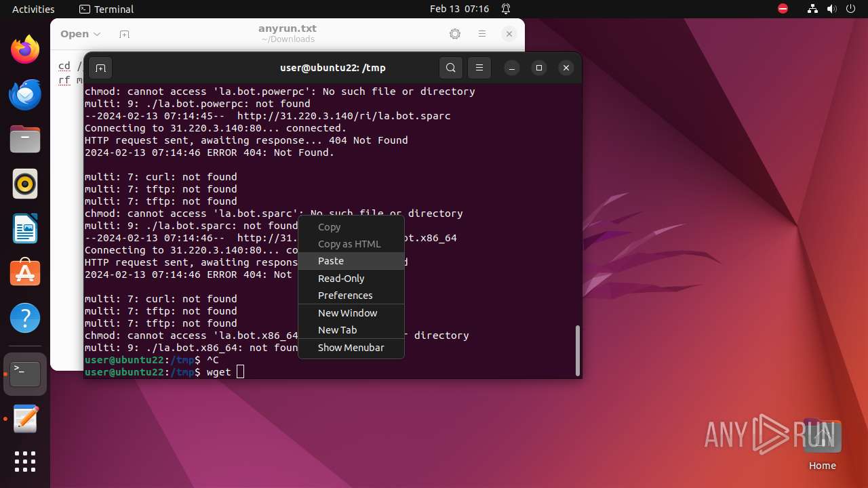Image resolution: width=868 pixels, height=488 pixels.
Task: Click the terminal title user@ubuntu22: /tmp
Action: coord(333,68)
